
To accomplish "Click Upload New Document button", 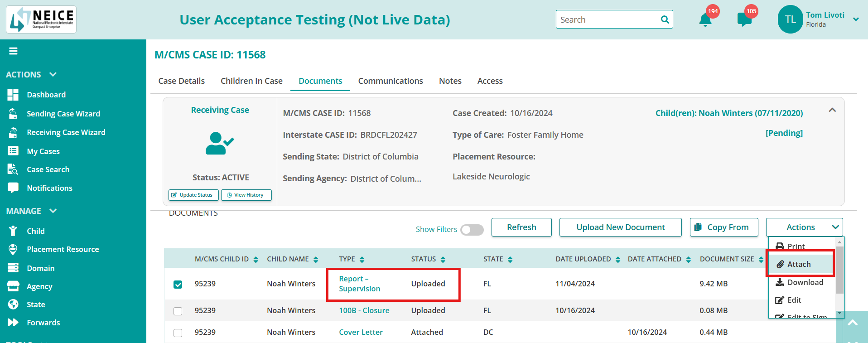I will pos(620,227).
